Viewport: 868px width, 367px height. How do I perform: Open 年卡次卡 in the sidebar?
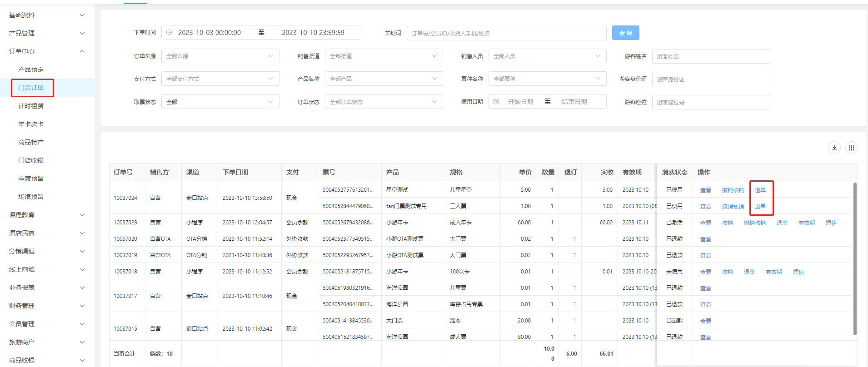pyautogui.click(x=31, y=124)
